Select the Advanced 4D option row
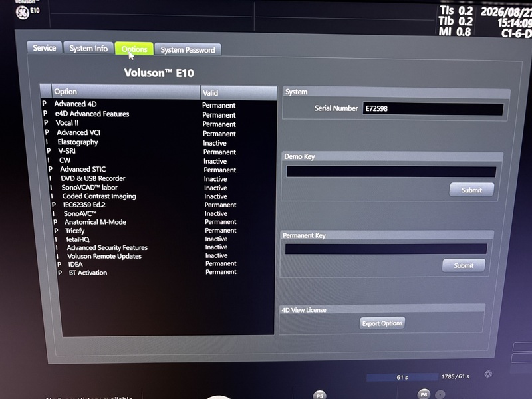This screenshot has height=399, width=532. coord(158,104)
